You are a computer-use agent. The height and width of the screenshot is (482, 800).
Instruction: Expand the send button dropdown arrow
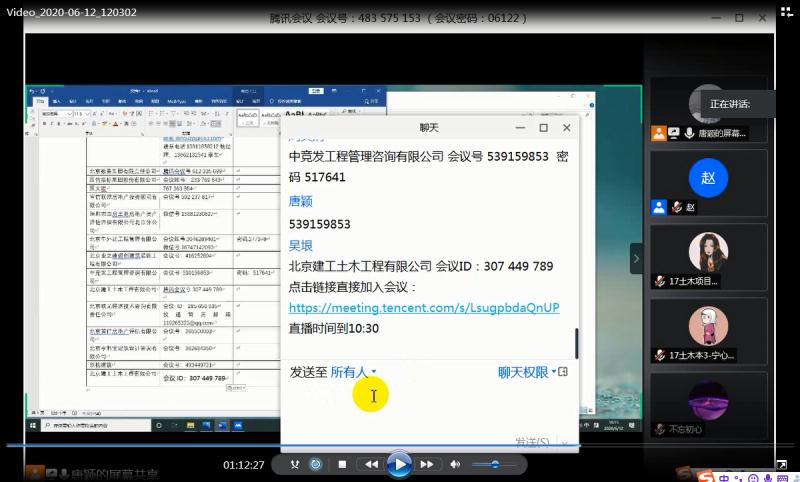coord(565,443)
